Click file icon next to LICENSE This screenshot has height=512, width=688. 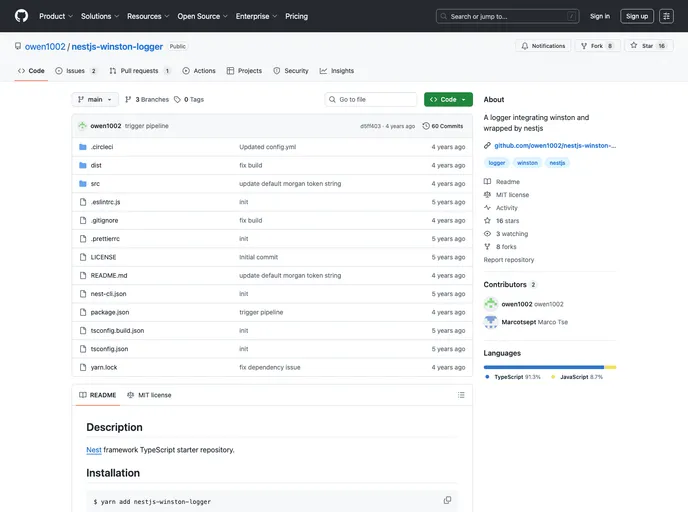[82, 257]
